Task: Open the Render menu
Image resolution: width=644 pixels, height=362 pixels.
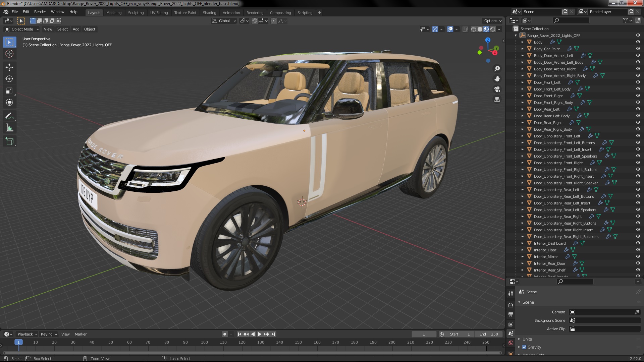Action: pyautogui.click(x=40, y=12)
